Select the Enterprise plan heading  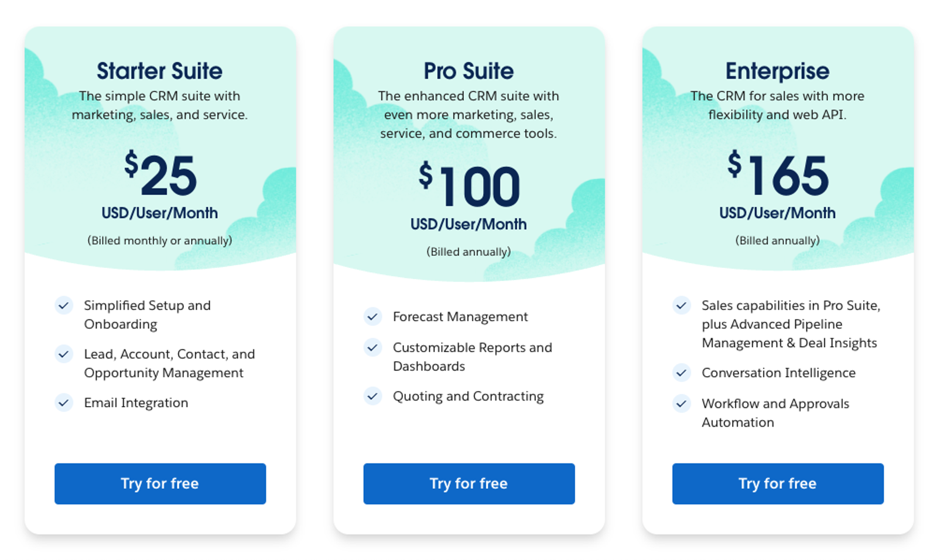pos(777,71)
